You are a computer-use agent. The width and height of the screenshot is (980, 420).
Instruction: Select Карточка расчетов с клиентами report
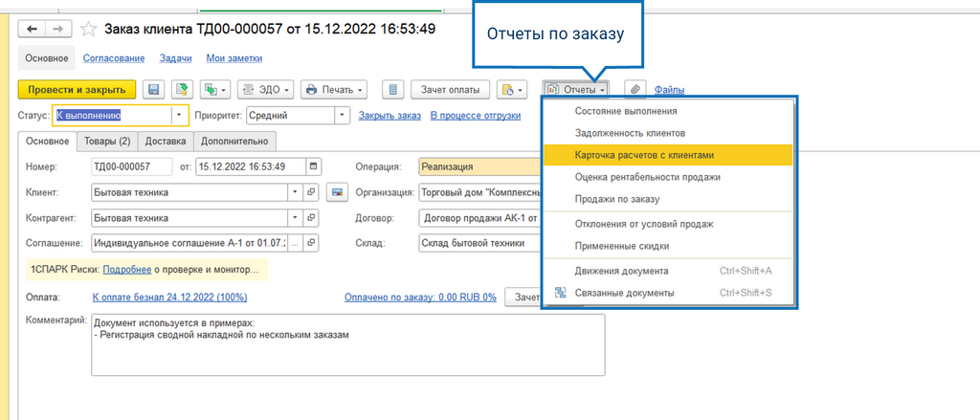pos(668,155)
